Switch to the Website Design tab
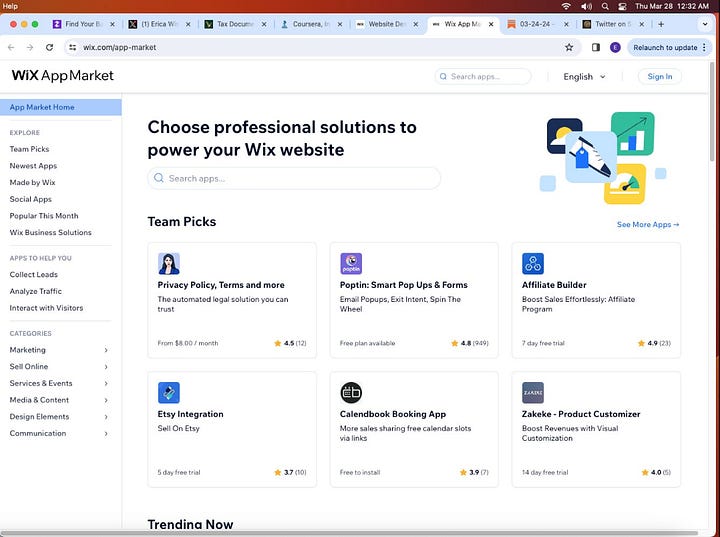This screenshot has width=720, height=537. point(387,24)
